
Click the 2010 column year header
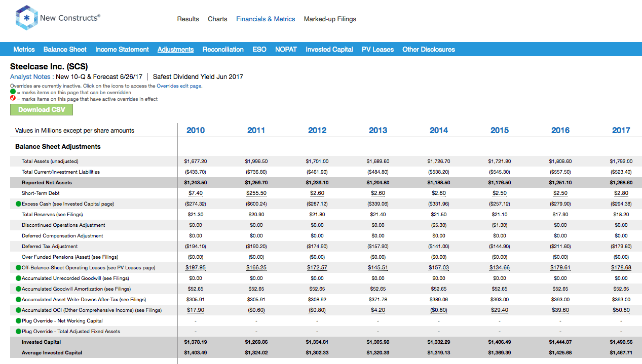(x=196, y=131)
